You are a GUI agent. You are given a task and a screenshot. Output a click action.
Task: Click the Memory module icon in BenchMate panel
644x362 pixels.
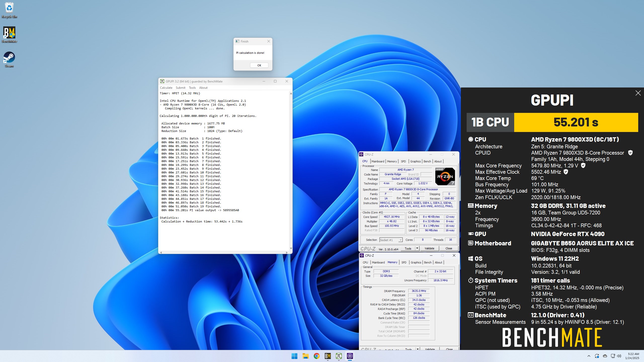pyautogui.click(x=470, y=205)
